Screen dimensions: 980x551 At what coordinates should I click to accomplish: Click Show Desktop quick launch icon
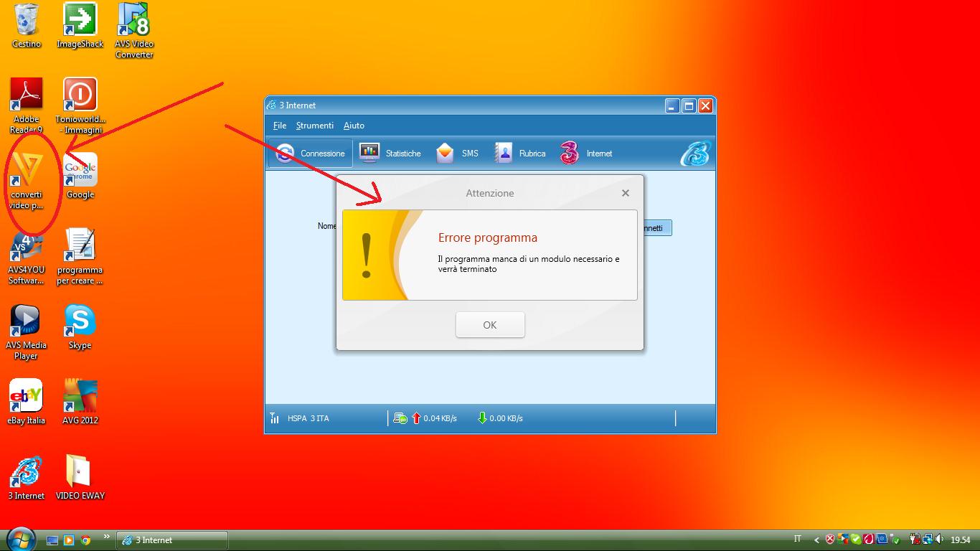[x=52, y=540]
